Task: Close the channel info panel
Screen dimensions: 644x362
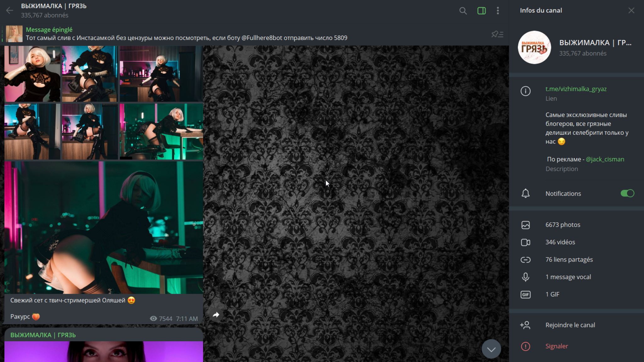Action: click(631, 11)
